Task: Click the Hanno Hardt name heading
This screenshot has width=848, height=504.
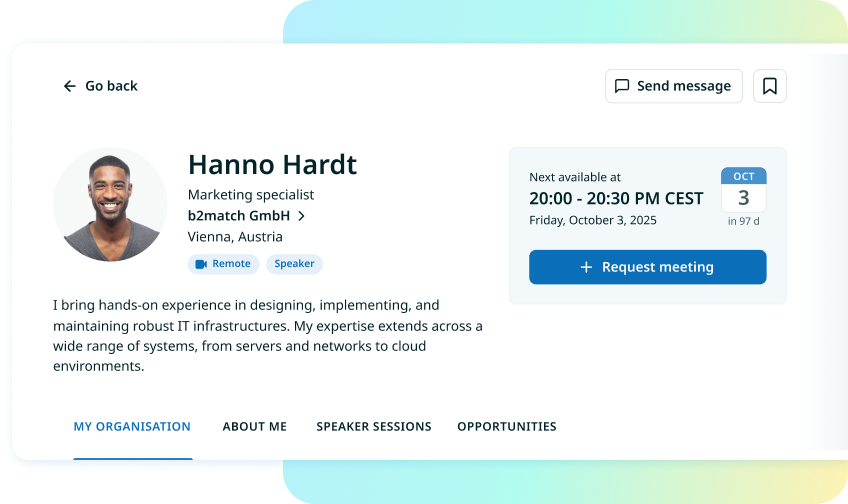Action: 272,164
